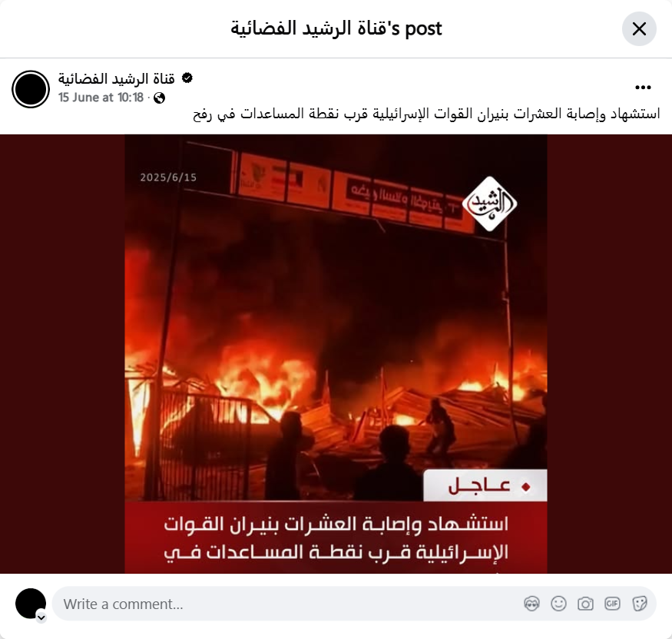This screenshot has width=672, height=639.
Task: Expand the commenter identity chevron on the avatar
Action: 41,617
